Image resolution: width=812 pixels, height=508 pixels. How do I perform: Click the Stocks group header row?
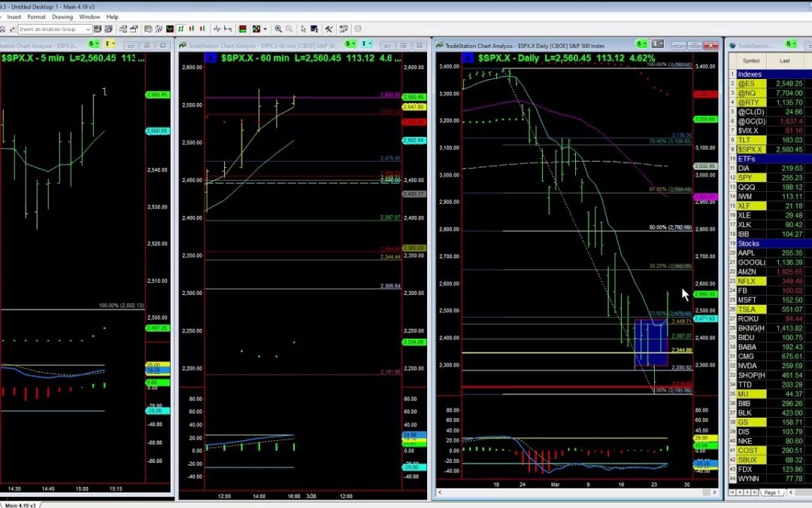pyautogui.click(x=770, y=244)
